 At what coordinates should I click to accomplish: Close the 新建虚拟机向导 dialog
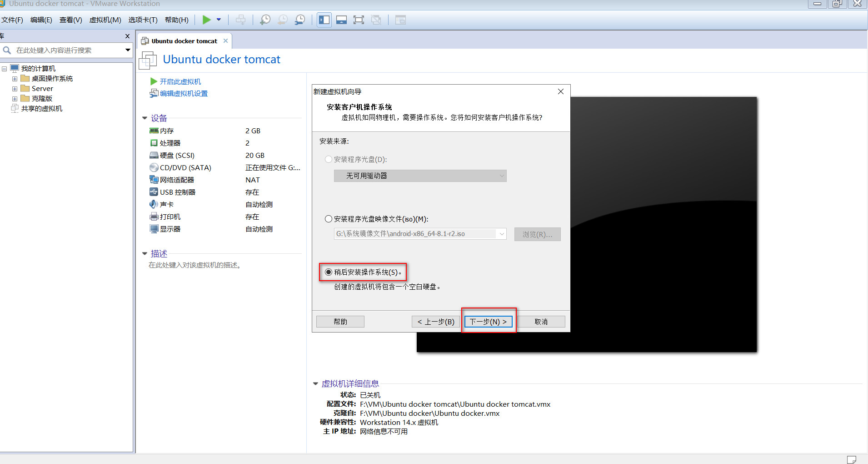point(561,91)
